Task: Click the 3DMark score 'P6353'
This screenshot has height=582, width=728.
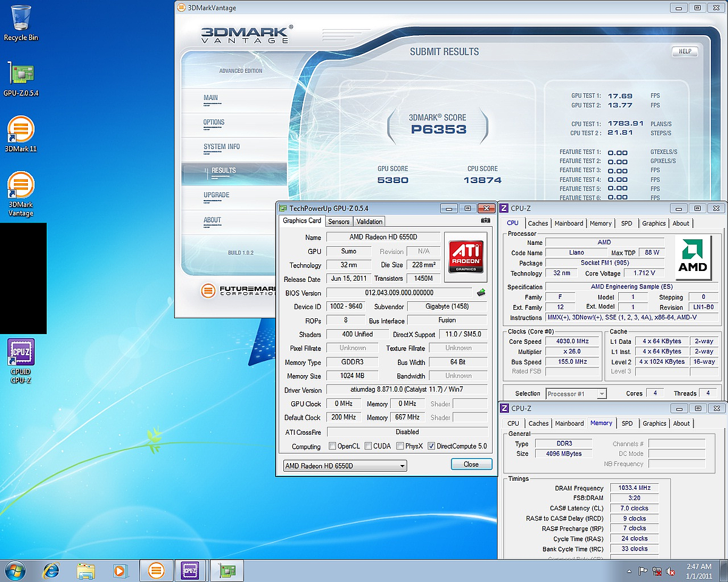Action: click(439, 129)
